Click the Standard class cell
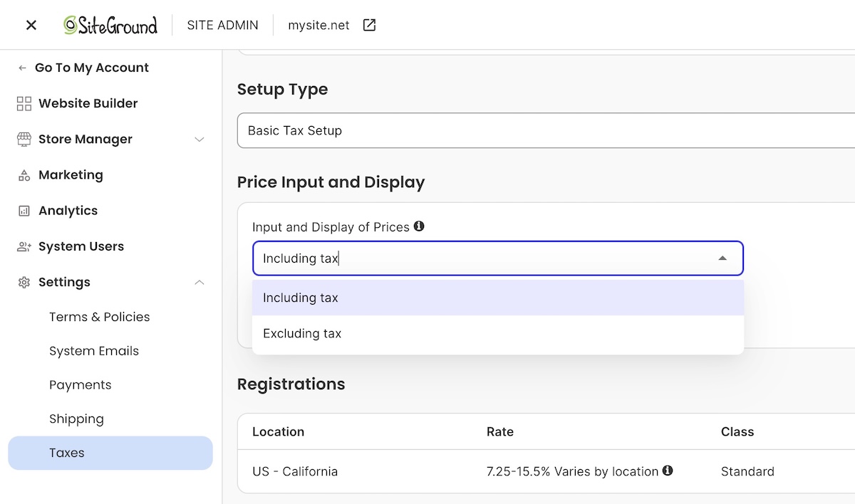Screen dimensions: 855x504 [747, 471]
